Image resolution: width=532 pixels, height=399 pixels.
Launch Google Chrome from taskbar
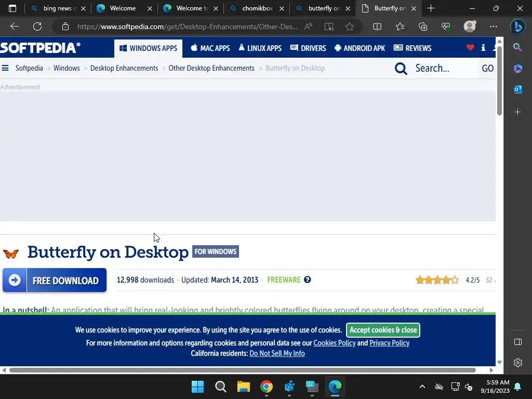tap(267, 387)
